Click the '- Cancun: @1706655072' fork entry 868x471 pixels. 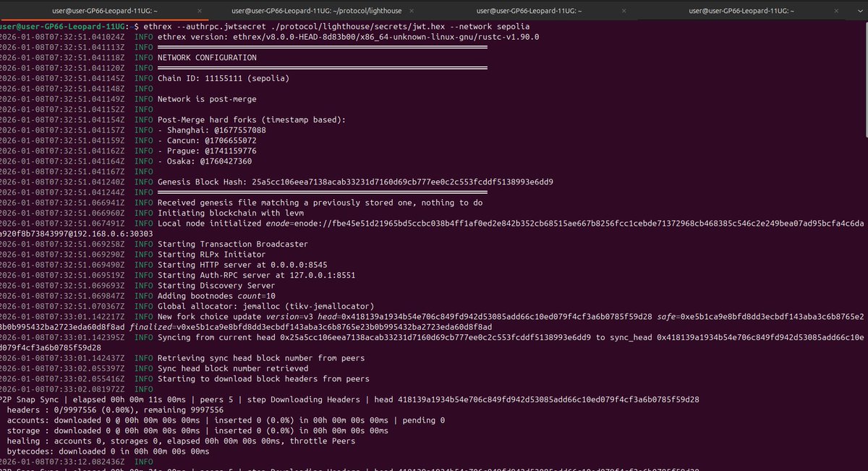pos(207,140)
